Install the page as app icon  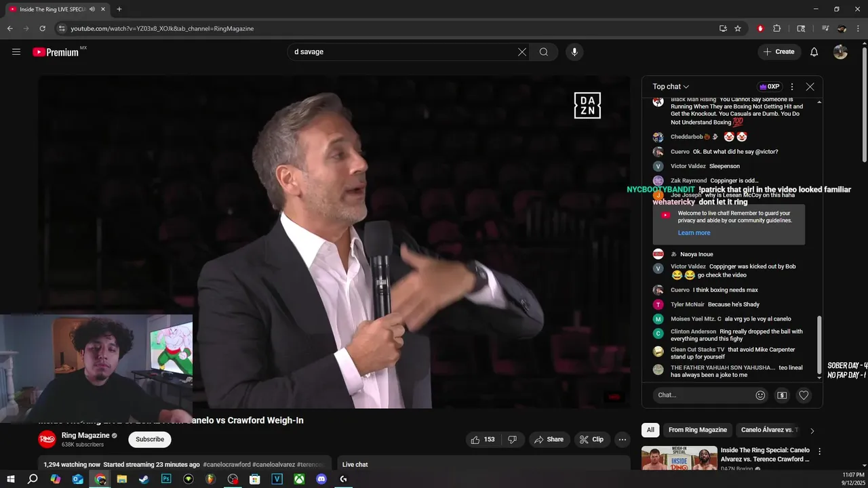[723, 28]
